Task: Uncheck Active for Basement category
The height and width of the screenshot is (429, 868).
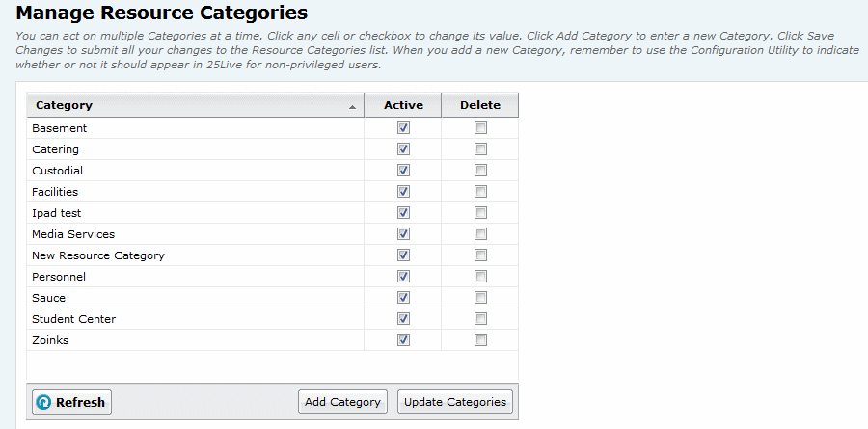Action: (x=403, y=128)
